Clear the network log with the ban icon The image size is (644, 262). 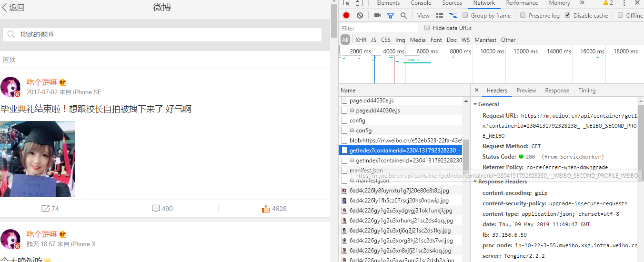tap(360, 15)
